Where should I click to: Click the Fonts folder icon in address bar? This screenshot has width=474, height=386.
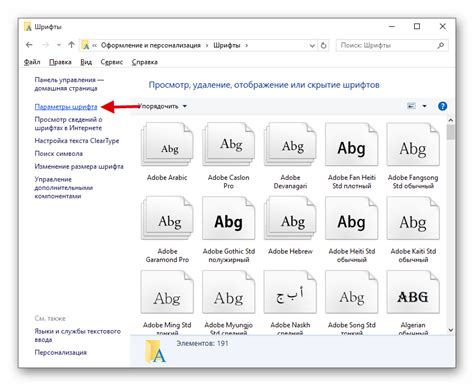86,45
